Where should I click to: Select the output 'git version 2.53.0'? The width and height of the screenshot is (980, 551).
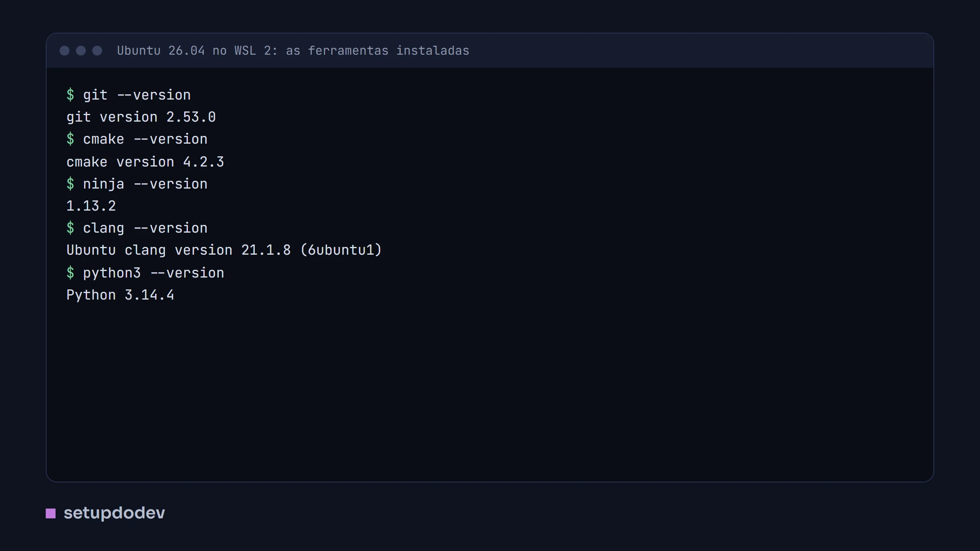pyautogui.click(x=141, y=117)
